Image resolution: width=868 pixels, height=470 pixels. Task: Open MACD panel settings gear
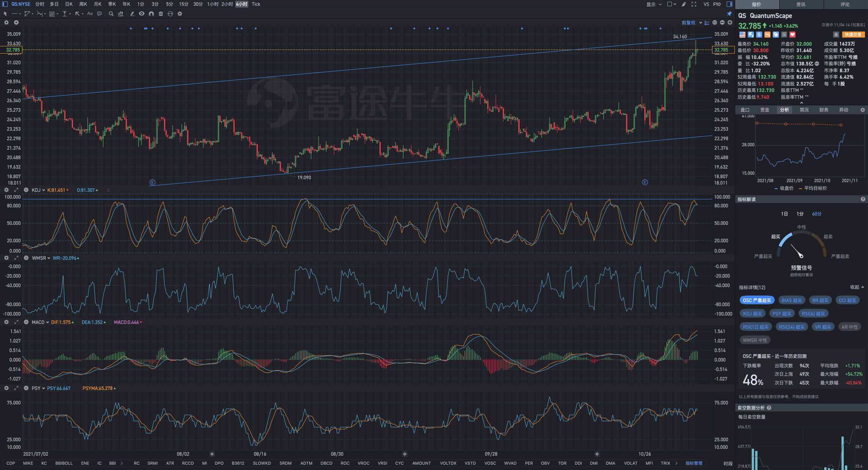pos(6,322)
